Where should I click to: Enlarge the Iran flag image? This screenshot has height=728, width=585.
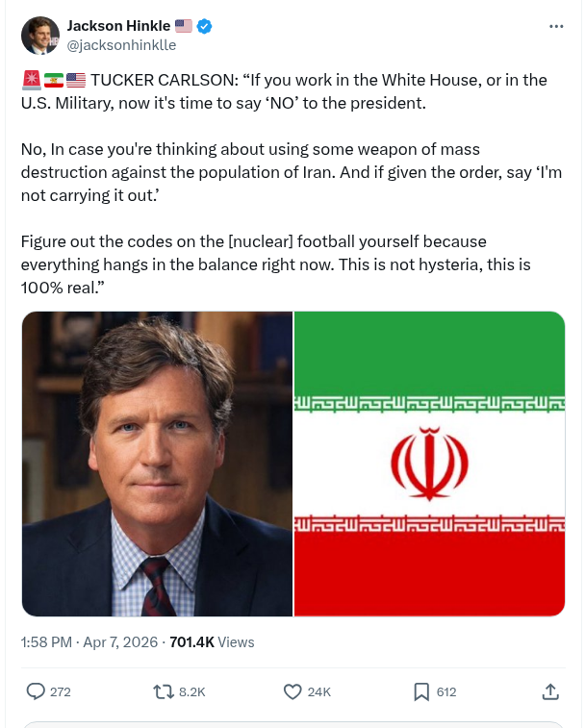click(429, 464)
